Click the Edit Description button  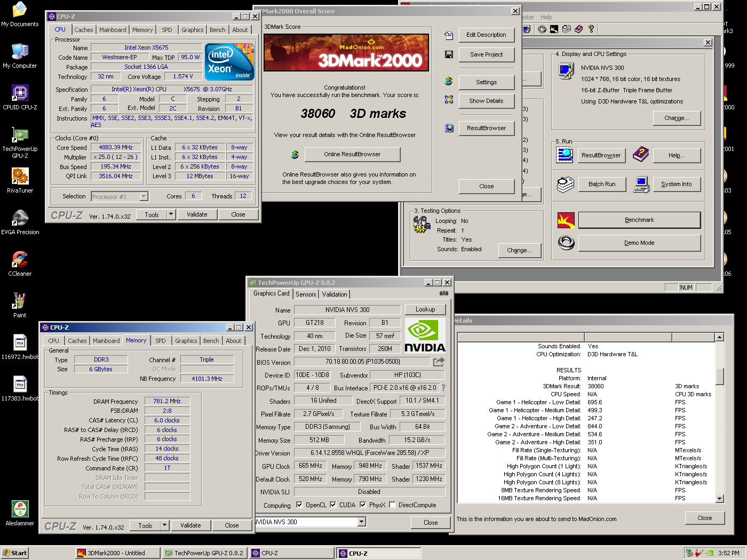(486, 35)
